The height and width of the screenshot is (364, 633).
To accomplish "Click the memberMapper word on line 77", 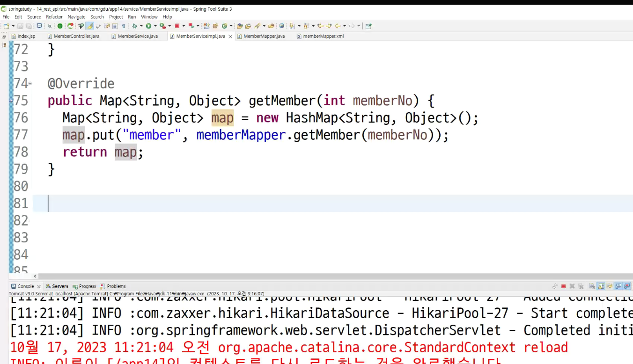I will 241,135.
